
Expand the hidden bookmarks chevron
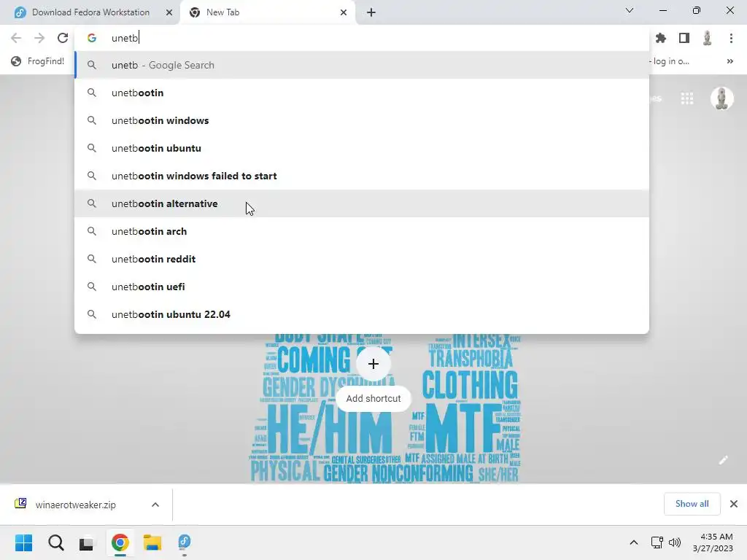point(729,61)
